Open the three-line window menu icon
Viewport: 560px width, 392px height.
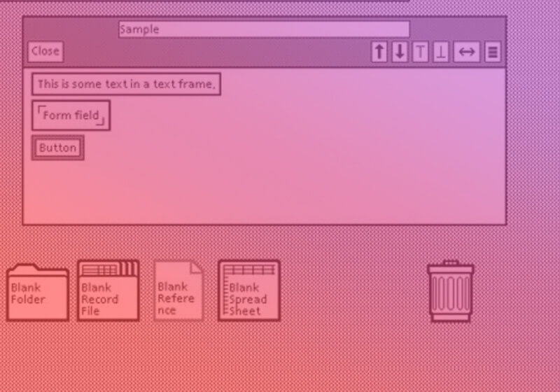[492, 52]
